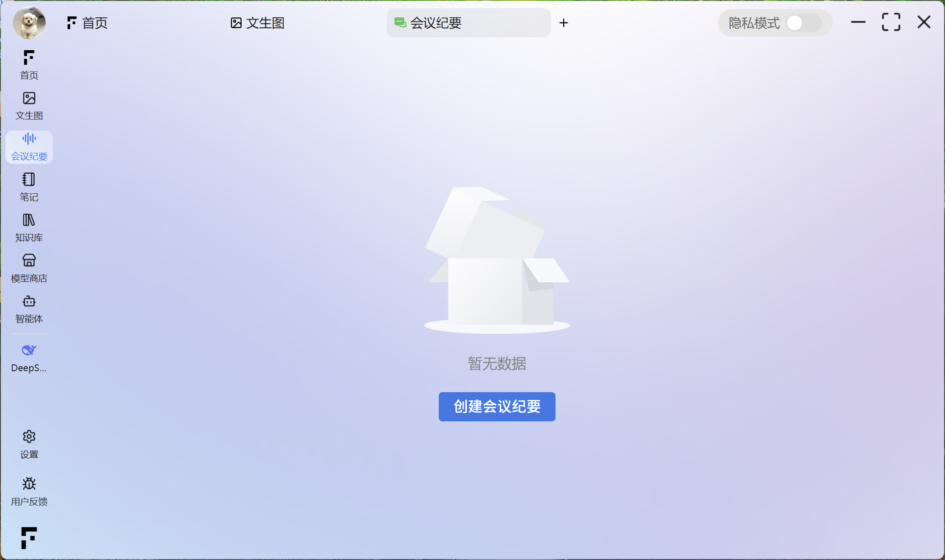The height and width of the screenshot is (560, 945).
Task: Add a new tab with plus button
Action: [564, 23]
